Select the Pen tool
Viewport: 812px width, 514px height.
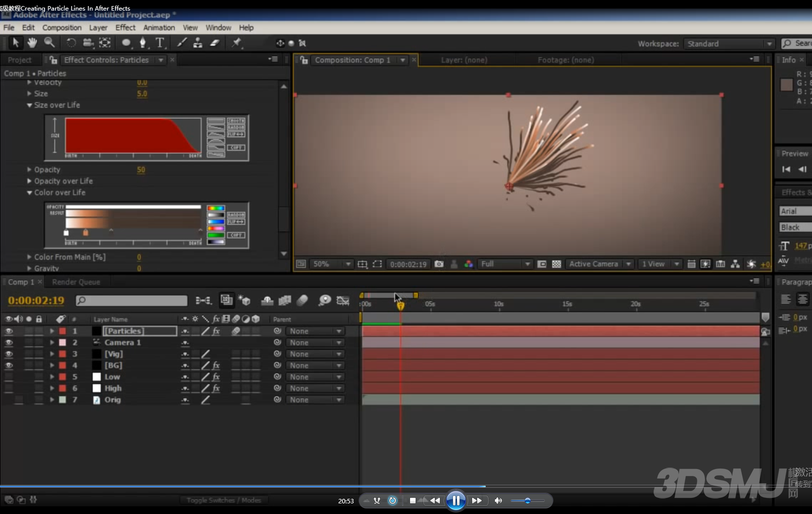[143, 43]
